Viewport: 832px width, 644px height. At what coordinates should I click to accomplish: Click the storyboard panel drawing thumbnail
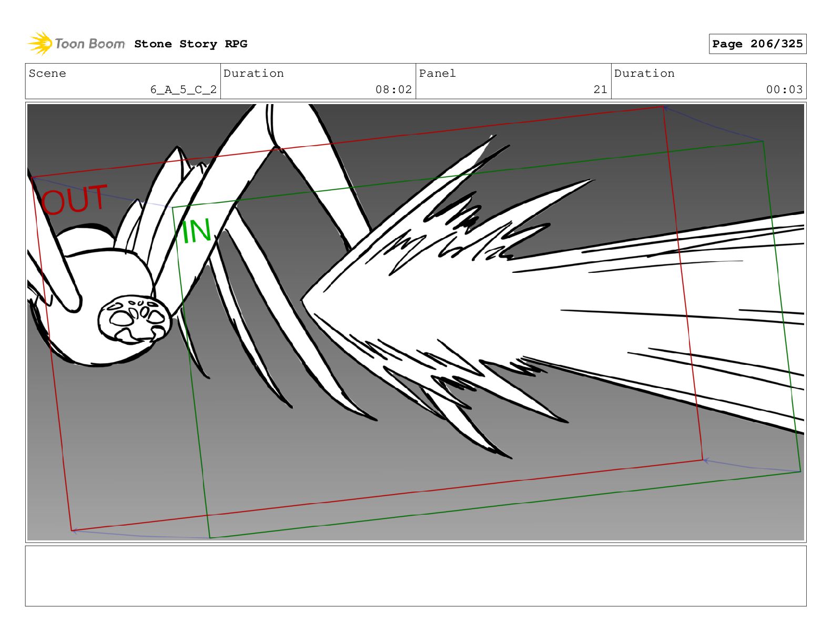(415, 322)
